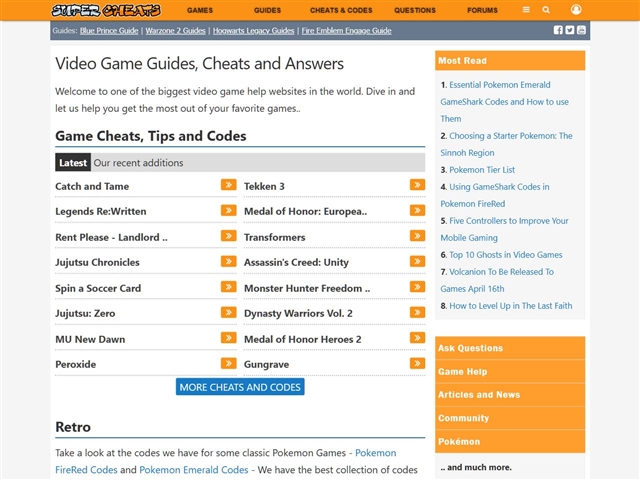Open the Pokemon Emerald Codes link
Screen dimensions: 640x480
[x=194, y=470]
